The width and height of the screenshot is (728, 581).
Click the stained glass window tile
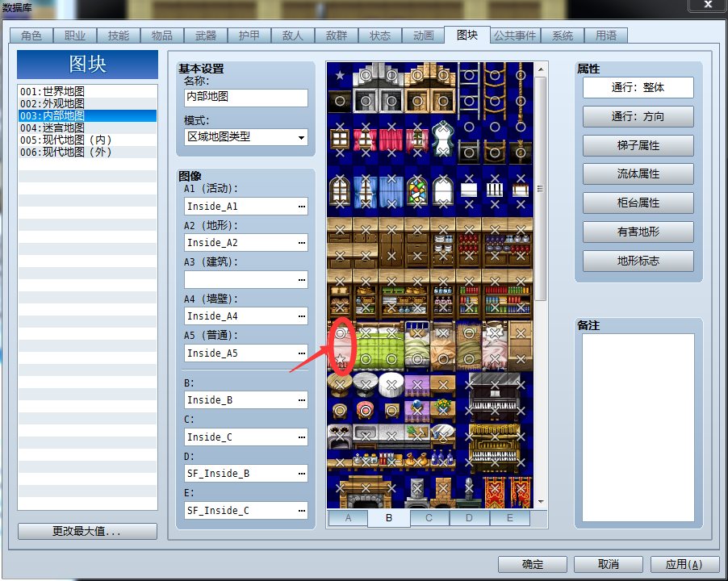coord(417,191)
